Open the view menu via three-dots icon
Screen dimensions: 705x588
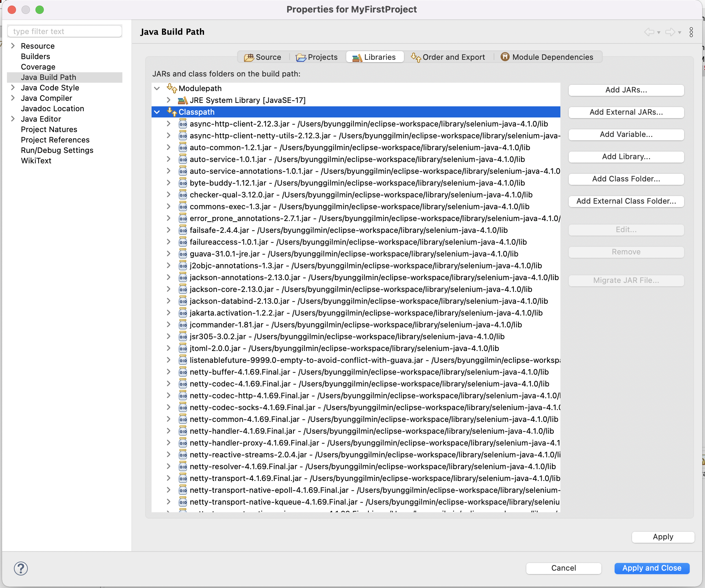691,32
